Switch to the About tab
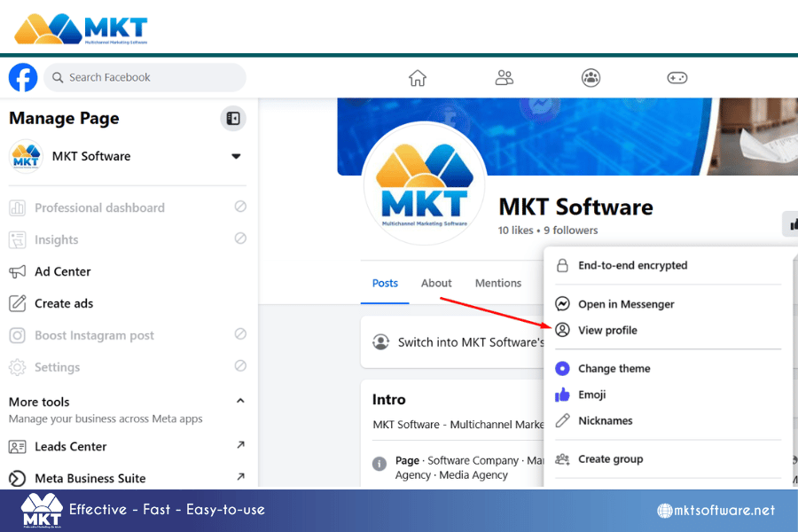Image resolution: width=798 pixels, height=532 pixels. click(x=436, y=283)
